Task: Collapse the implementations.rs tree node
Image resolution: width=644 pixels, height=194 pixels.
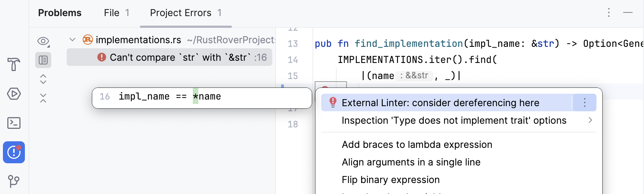Action: point(72,40)
